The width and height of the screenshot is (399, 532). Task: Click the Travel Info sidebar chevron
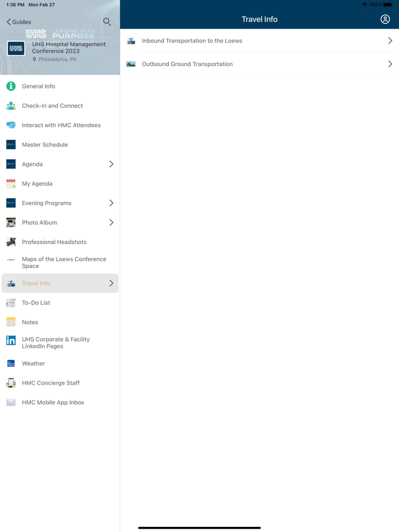111,283
